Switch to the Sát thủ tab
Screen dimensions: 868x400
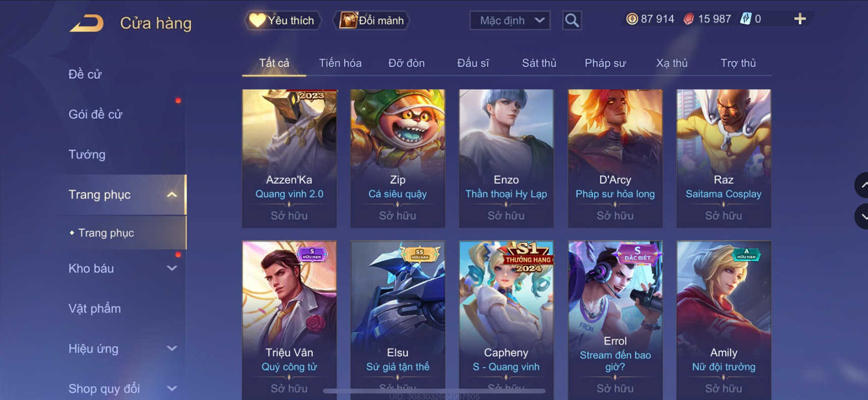coord(539,63)
